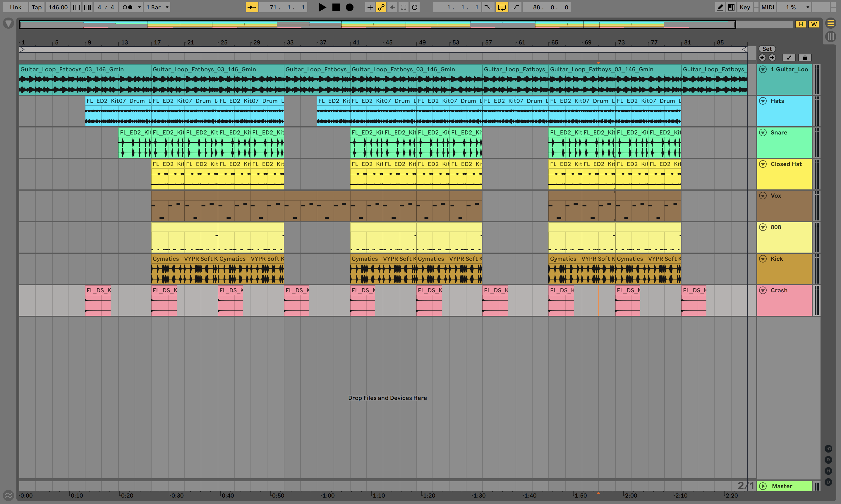Click the Master track play button icon
This screenshot has height=504, width=841.
pos(763,486)
